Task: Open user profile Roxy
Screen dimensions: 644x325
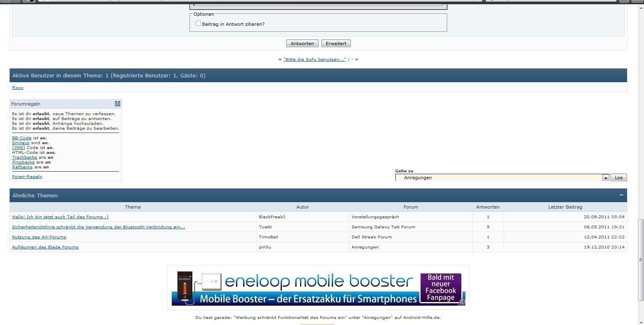Action: tap(18, 88)
